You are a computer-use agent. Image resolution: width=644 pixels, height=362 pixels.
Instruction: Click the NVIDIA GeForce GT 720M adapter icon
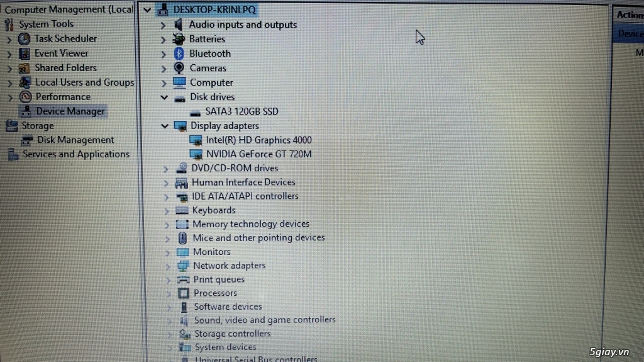click(196, 154)
